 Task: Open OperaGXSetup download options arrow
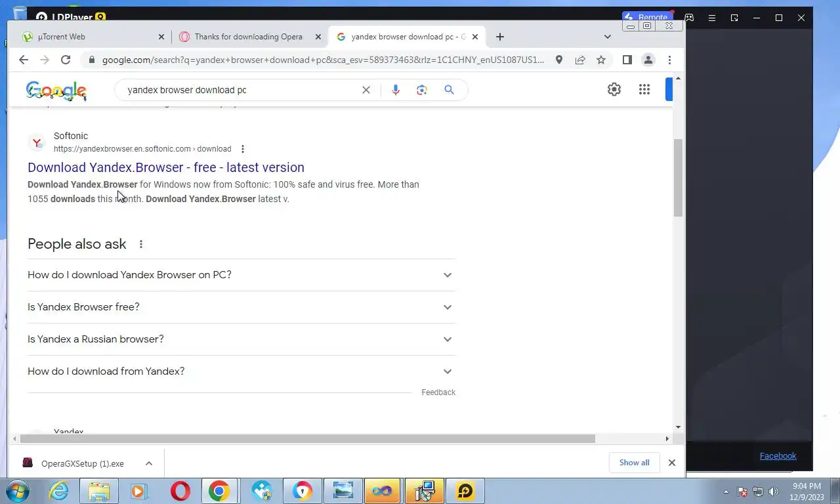coord(149,463)
